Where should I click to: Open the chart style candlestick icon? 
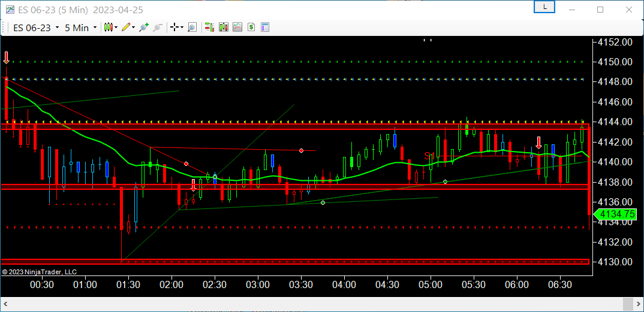pos(109,28)
